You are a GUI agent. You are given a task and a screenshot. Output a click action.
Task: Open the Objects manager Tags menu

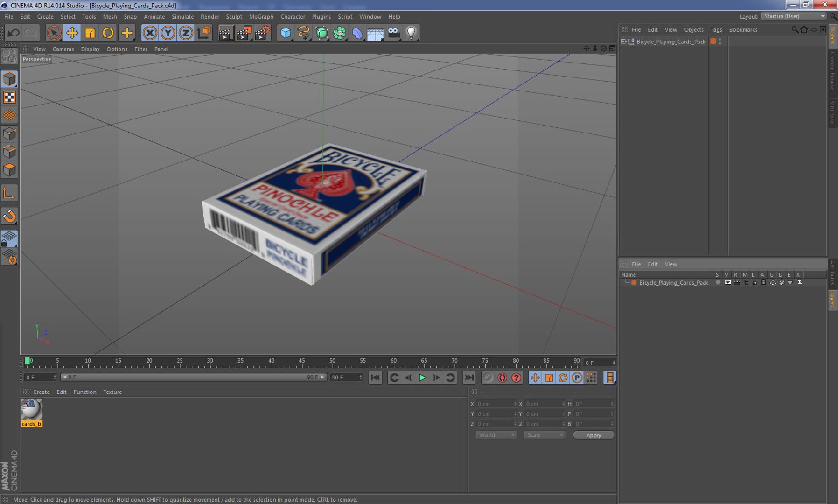coord(716,29)
